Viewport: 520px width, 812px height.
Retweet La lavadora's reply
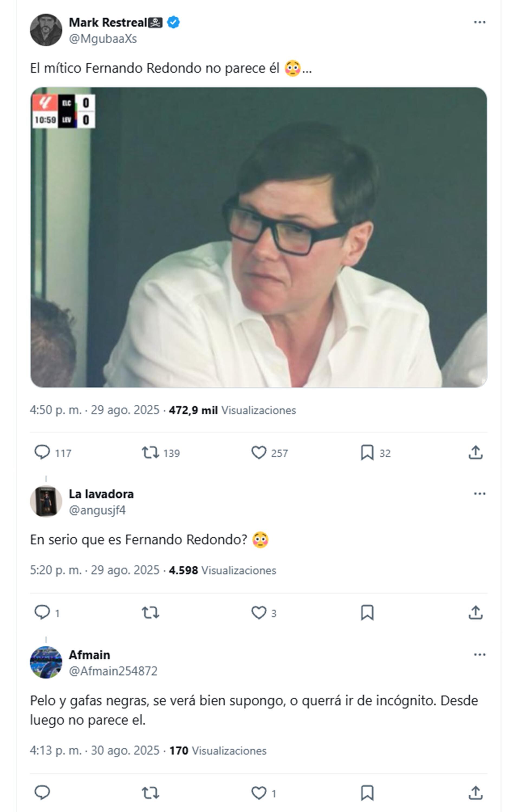[150, 612]
